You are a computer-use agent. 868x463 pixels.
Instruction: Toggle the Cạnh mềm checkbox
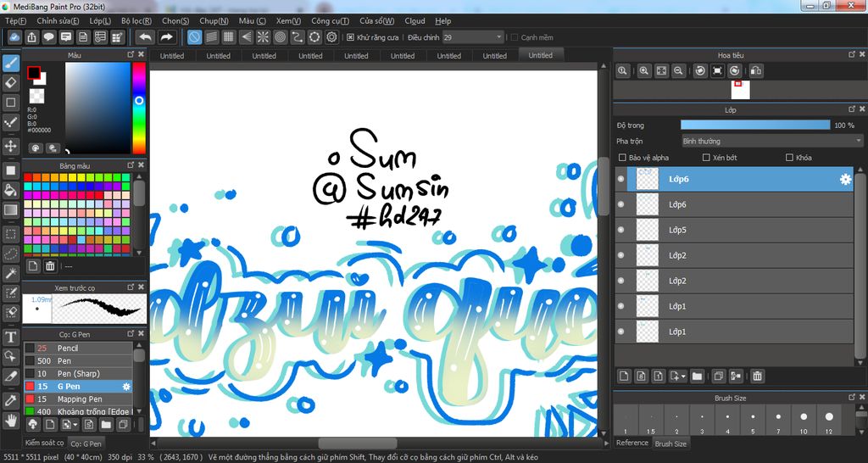pyautogui.click(x=515, y=37)
